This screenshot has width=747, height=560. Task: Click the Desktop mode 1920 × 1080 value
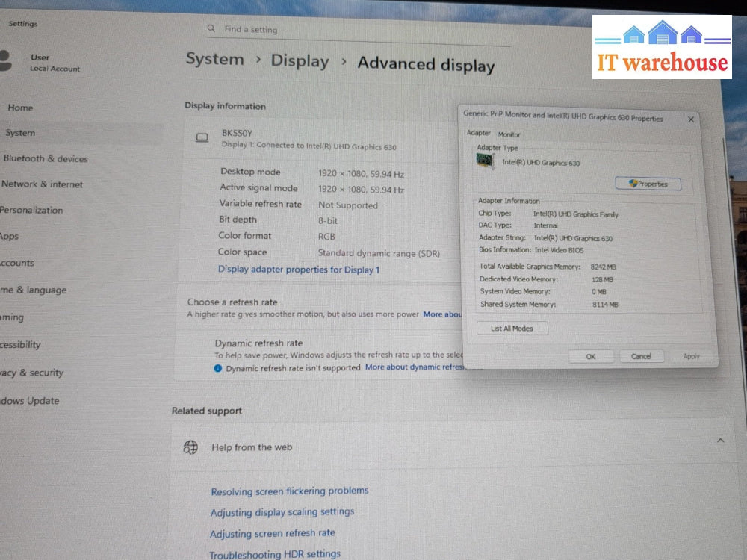pyautogui.click(x=361, y=174)
